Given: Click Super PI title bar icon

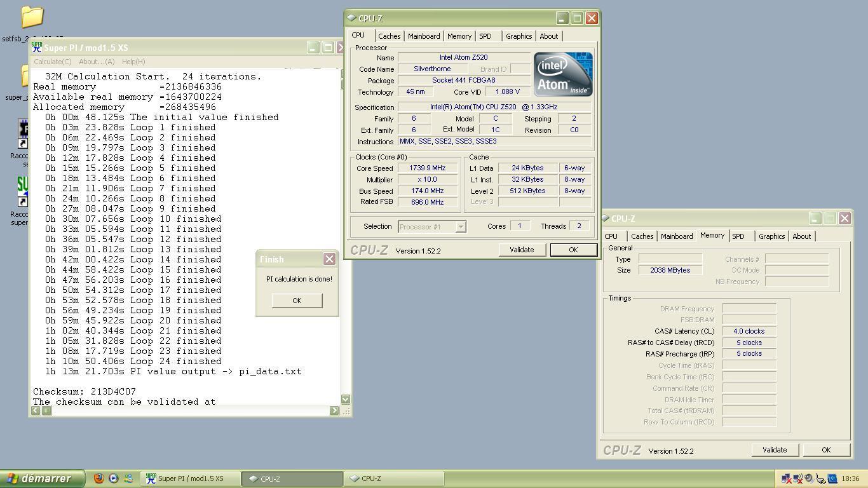Looking at the screenshot, I should pos(37,48).
